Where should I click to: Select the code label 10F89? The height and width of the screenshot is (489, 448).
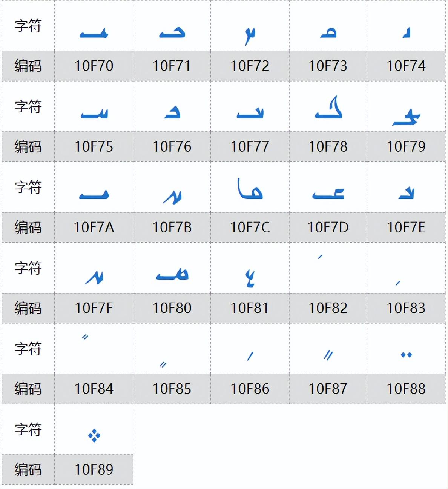click(x=94, y=470)
